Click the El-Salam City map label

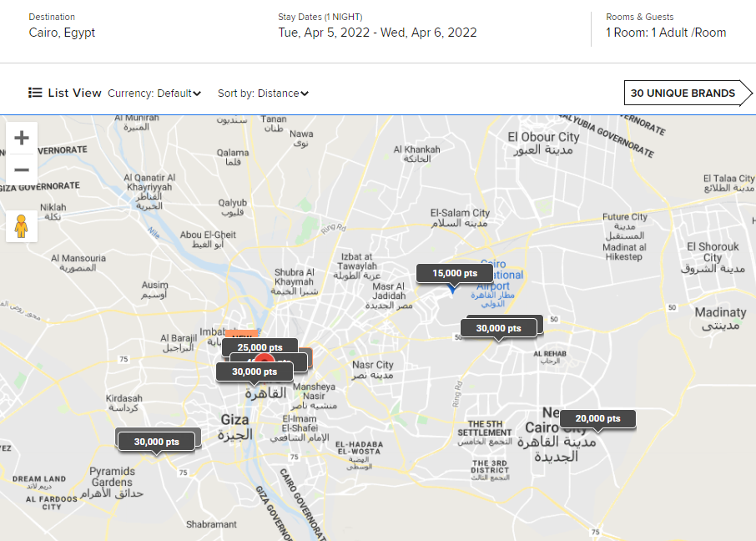click(x=460, y=218)
